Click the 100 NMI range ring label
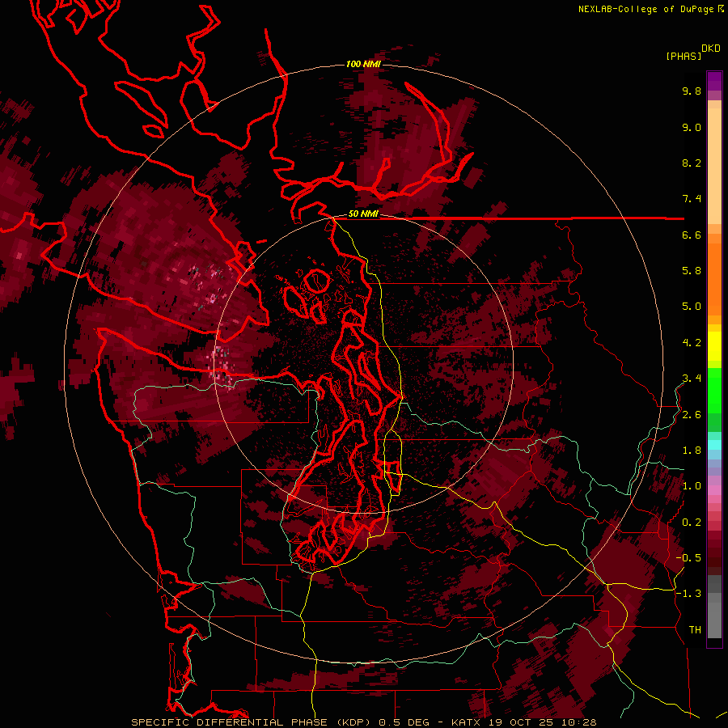 click(363, 64)
